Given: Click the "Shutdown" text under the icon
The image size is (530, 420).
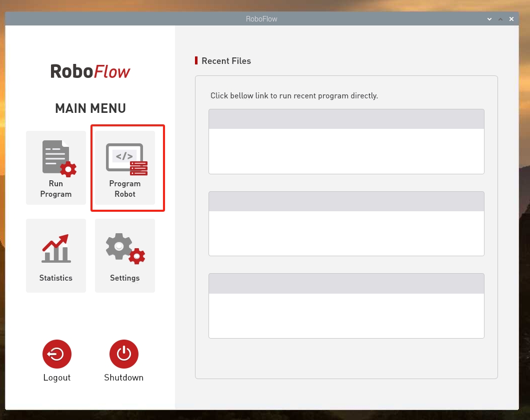Looking at the screenshot, I should (x=124, y=378).
